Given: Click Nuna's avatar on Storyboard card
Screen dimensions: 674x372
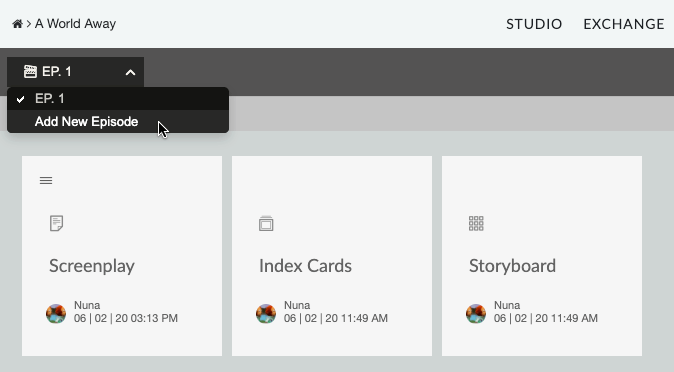Looking at the screenshot, I should [476, 314].
